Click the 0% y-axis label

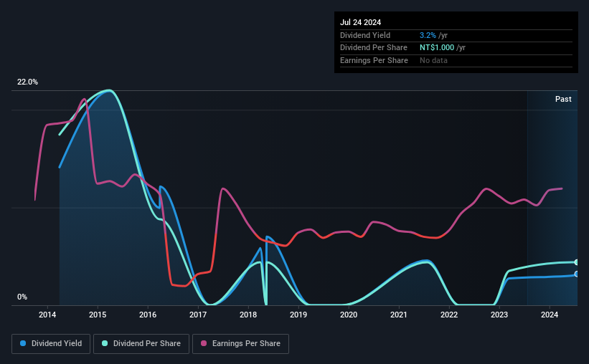click(22, 297)
